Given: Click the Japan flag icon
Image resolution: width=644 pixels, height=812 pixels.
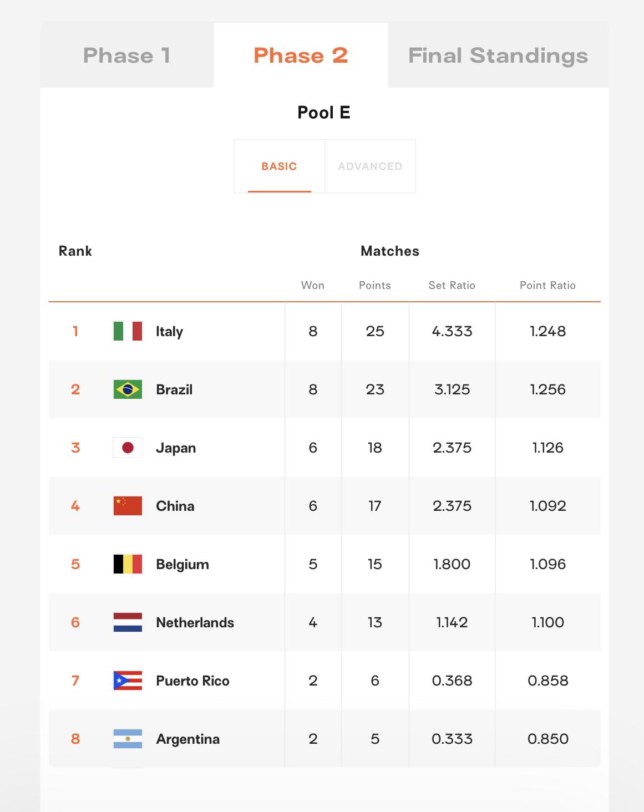Looking at the screenshot, I should click(128, 448).
